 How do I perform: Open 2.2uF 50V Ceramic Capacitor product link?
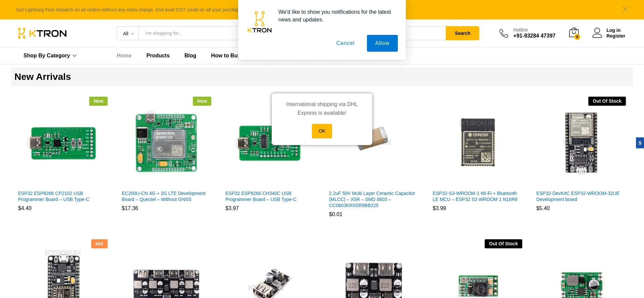pos(372,199)
